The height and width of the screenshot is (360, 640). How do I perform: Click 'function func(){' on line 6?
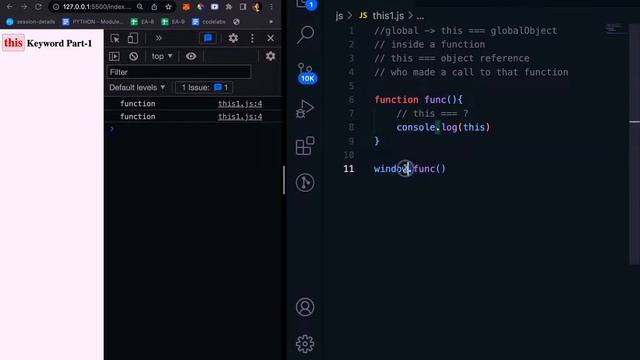(x=419, y=100)
